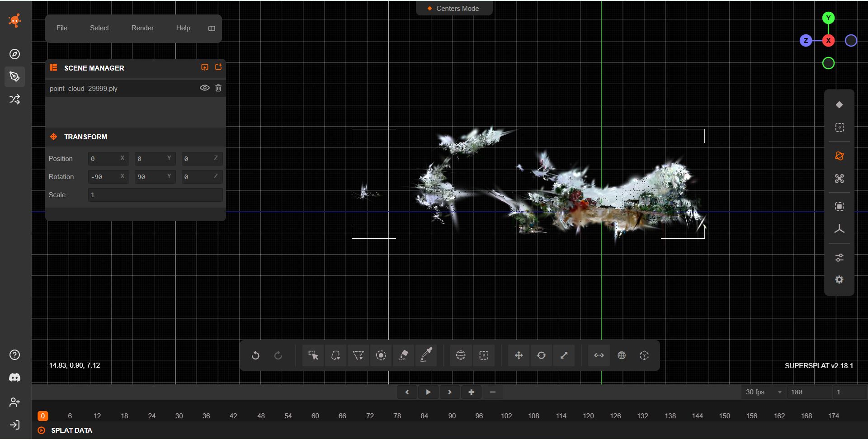This screenshot has height=440, width=868.
Task: Open Discord community link in sidebar
Action: pyautogui.click(x=15, y=378)
